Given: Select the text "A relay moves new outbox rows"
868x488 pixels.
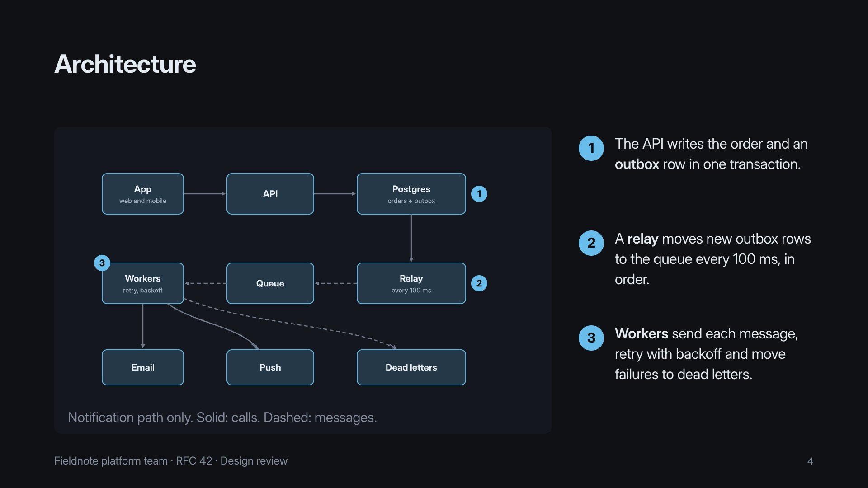Looking at the screenshot, I should click(713, 239).
